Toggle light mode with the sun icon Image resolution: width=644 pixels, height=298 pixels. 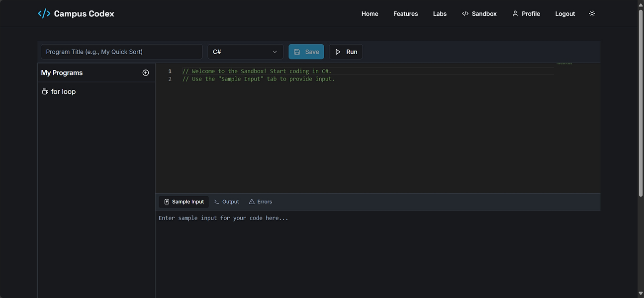(592, 13)
